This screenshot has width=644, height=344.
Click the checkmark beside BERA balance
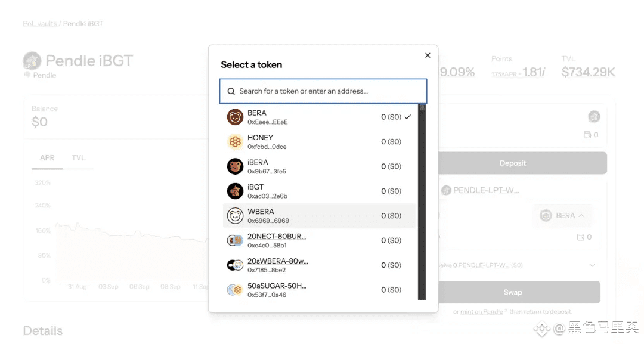coord(407,117)
